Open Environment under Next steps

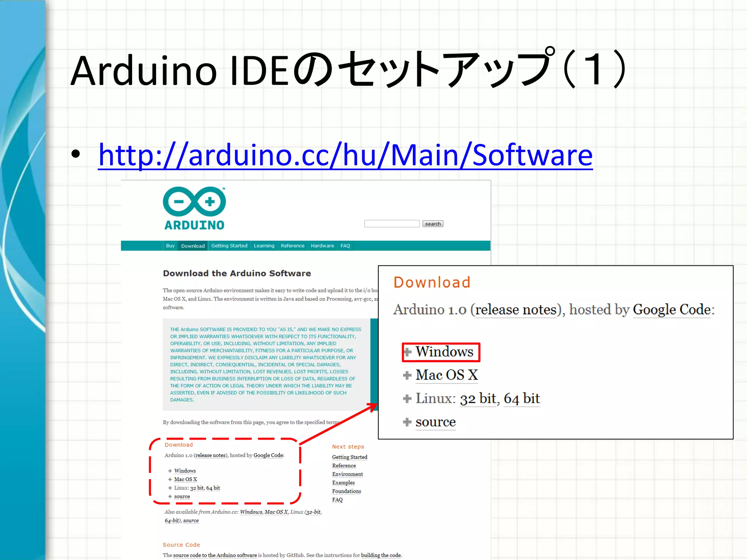[348, 474]
